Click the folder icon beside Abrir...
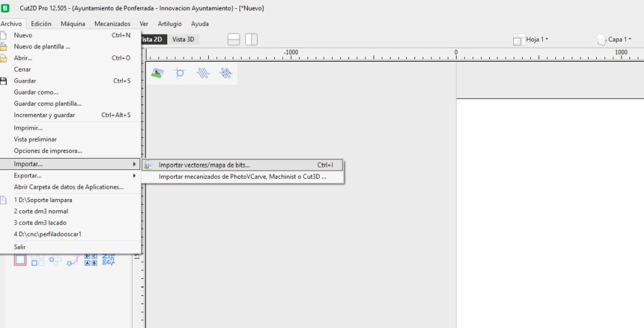 (x=3, y=58)
